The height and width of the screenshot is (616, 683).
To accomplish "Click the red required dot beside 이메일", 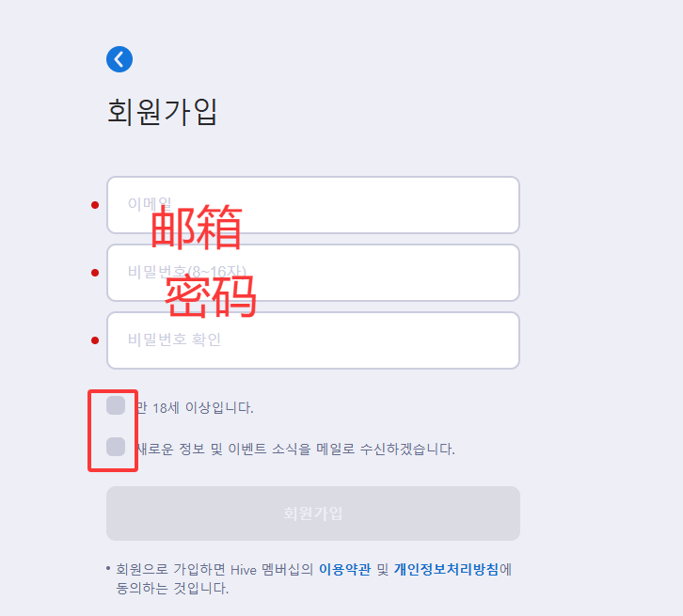I will [x=95, y=205].
